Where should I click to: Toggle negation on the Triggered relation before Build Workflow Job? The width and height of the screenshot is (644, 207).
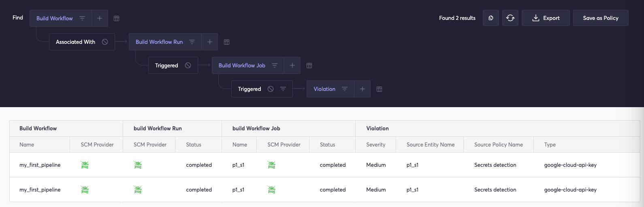click(188, 65)
